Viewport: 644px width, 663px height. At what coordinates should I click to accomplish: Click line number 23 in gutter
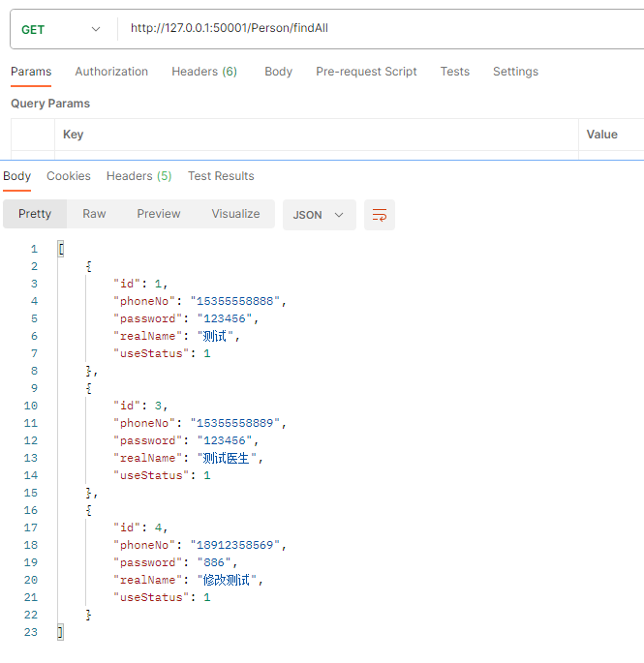tap(31, 632)
